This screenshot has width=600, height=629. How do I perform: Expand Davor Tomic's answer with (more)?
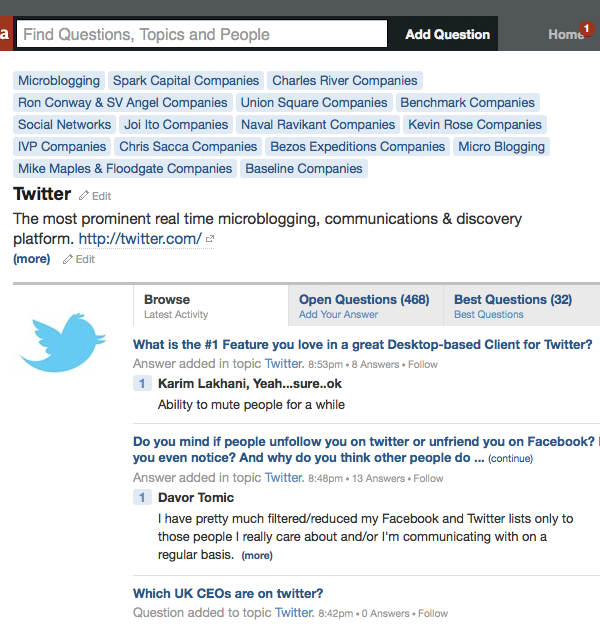[256, 556]
